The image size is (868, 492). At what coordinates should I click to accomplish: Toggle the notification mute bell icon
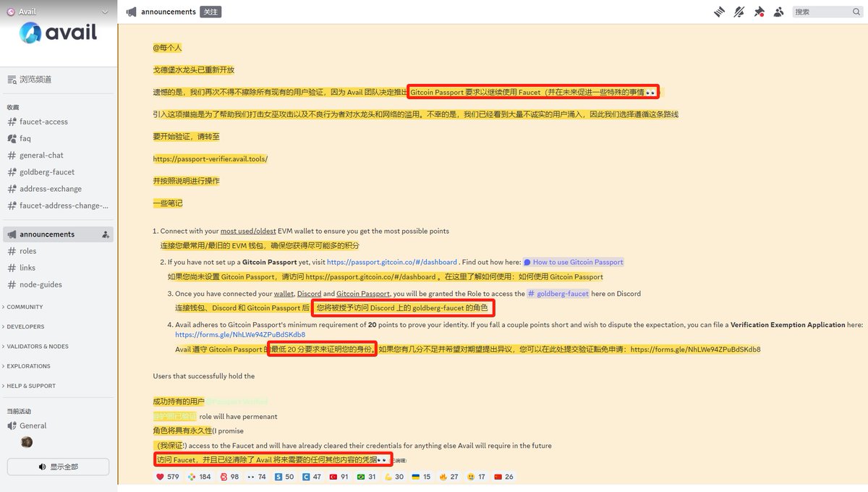[739, 12]
